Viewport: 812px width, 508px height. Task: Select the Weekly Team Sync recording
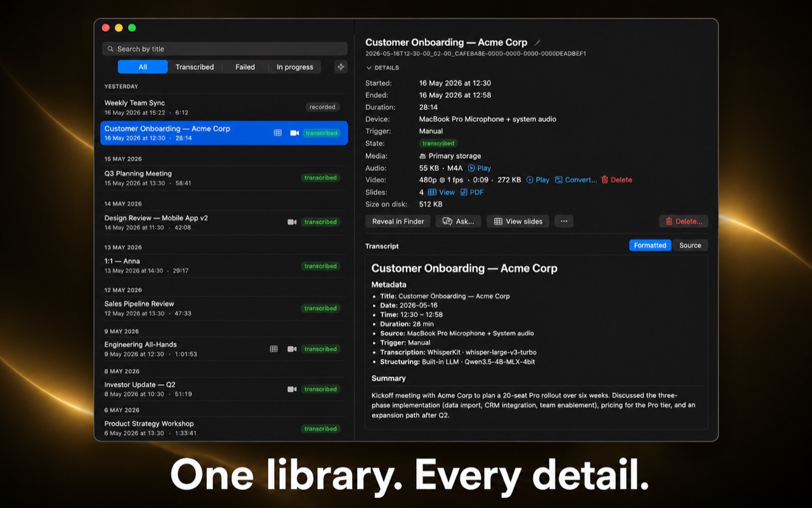(x=225, y=107)
